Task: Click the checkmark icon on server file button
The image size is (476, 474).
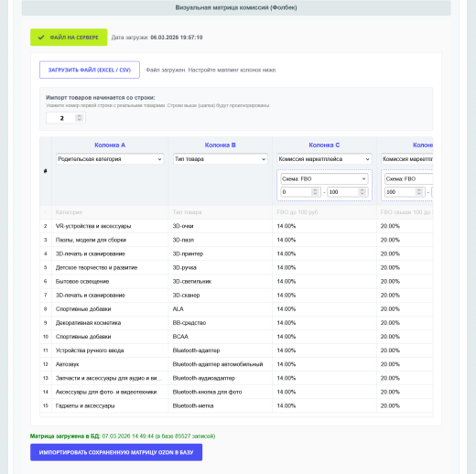Action: tap(41, 38)
